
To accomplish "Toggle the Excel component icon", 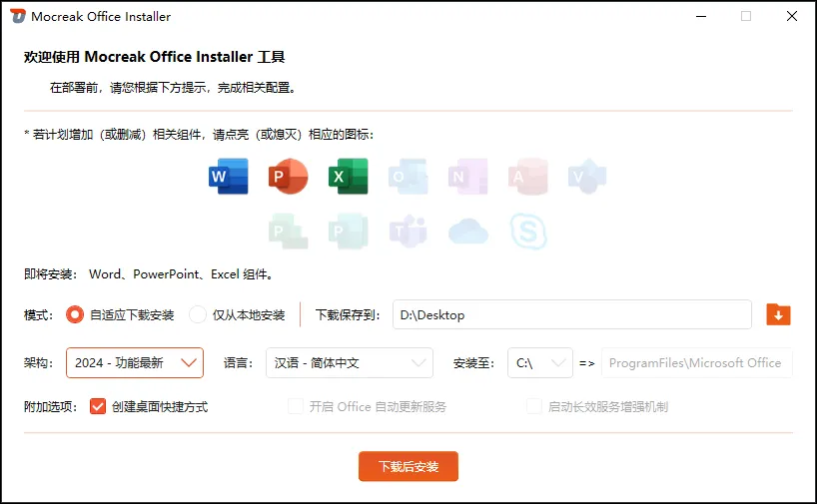I will coord(348,177).
